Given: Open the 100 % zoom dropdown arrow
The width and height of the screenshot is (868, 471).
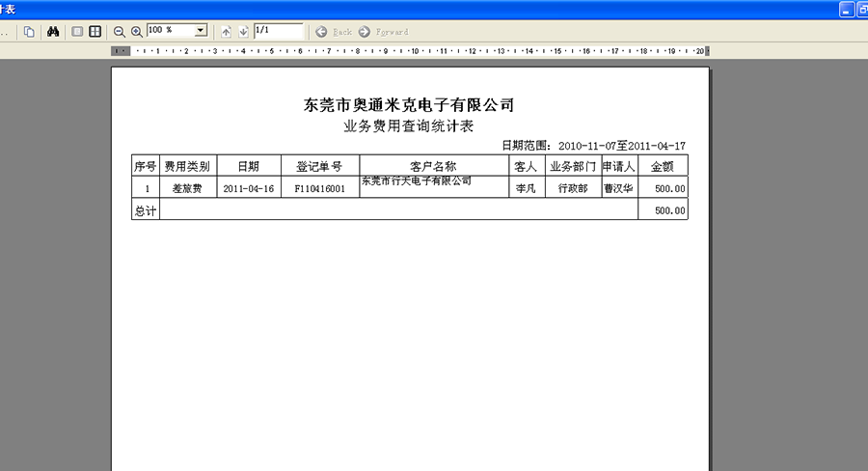Looking at the screenshot, I should coord(201,31).
